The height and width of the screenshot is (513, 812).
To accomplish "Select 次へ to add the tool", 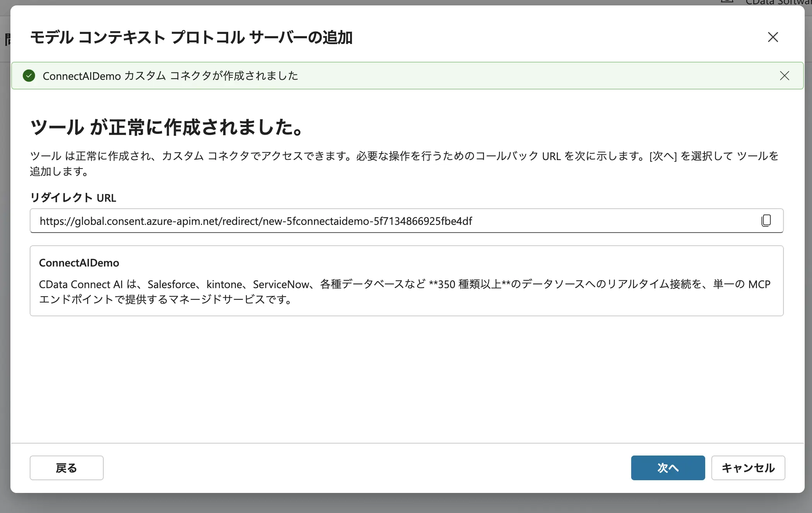I will pos(668,467).
